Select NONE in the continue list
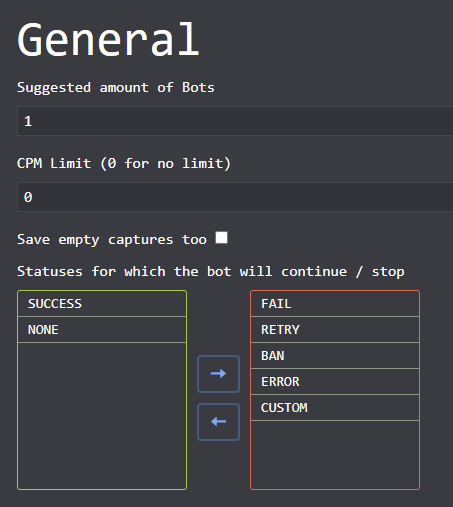The width and height of the screenshot is (453, 507). [102, 330]
